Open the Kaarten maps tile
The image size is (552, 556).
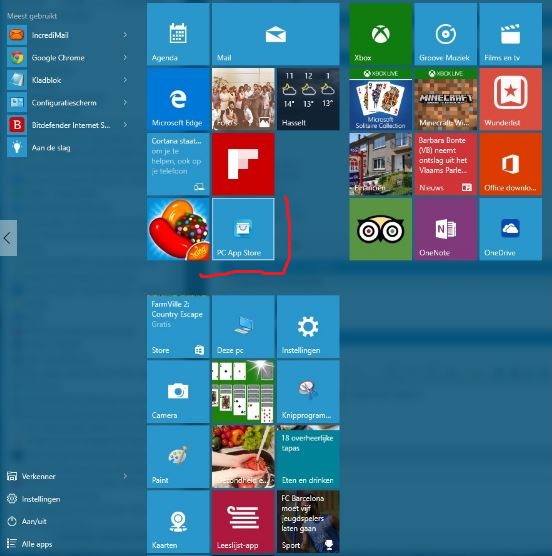178,522
